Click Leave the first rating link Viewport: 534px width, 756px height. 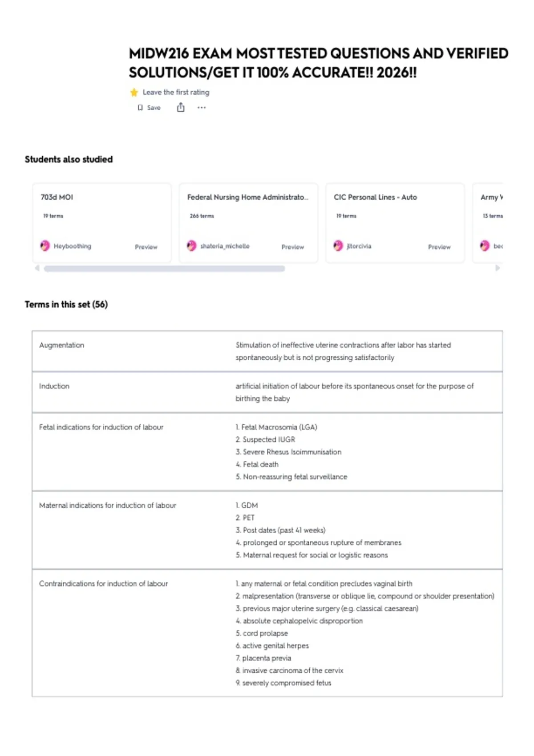click(176, 92)
